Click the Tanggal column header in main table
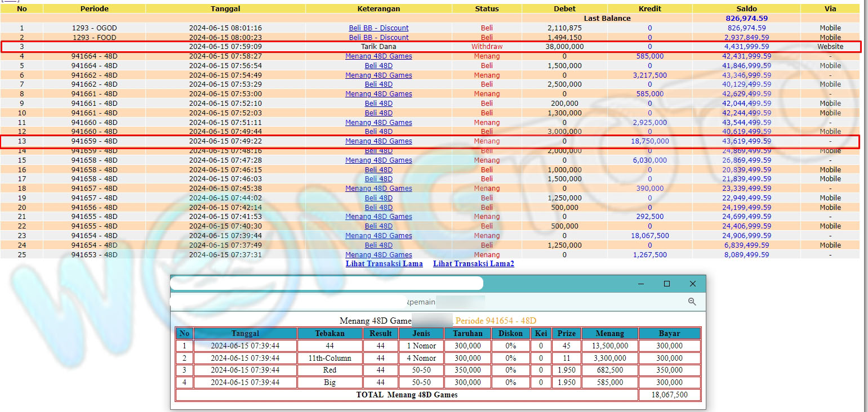The width and height of the screenshot is (868, 412). click(225, 9)
